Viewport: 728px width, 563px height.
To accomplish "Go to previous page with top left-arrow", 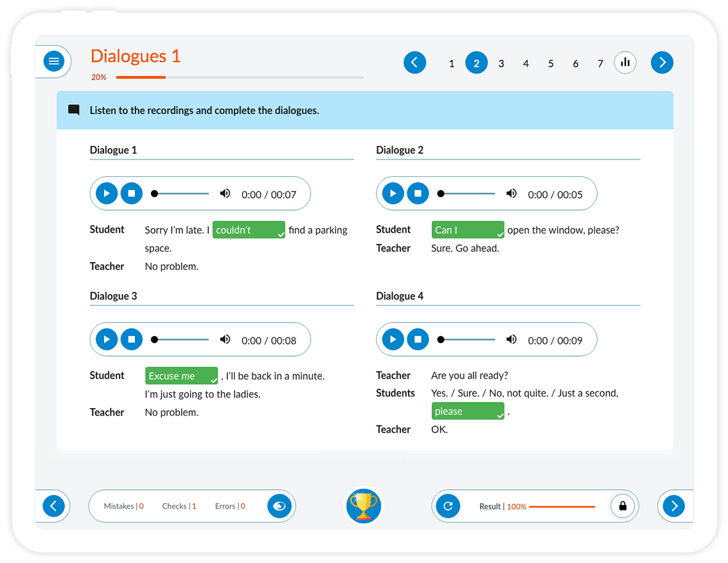I will coord(414,62).
